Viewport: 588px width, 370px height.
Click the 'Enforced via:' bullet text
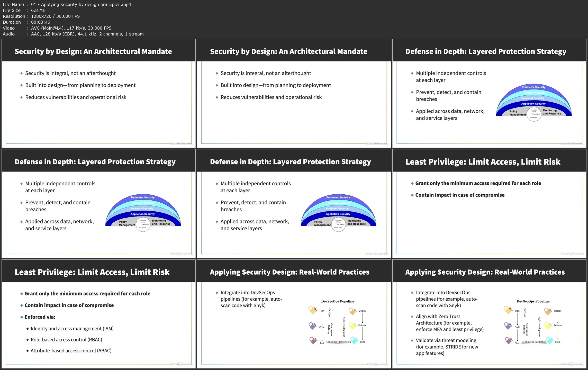coord(40,317)
